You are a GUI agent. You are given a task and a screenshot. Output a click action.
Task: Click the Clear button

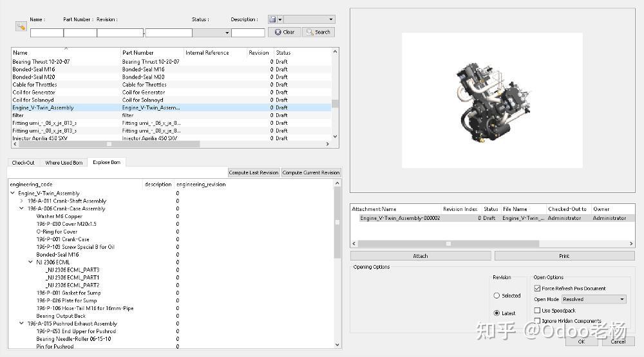pyautogui.click(x=285, y=32)
